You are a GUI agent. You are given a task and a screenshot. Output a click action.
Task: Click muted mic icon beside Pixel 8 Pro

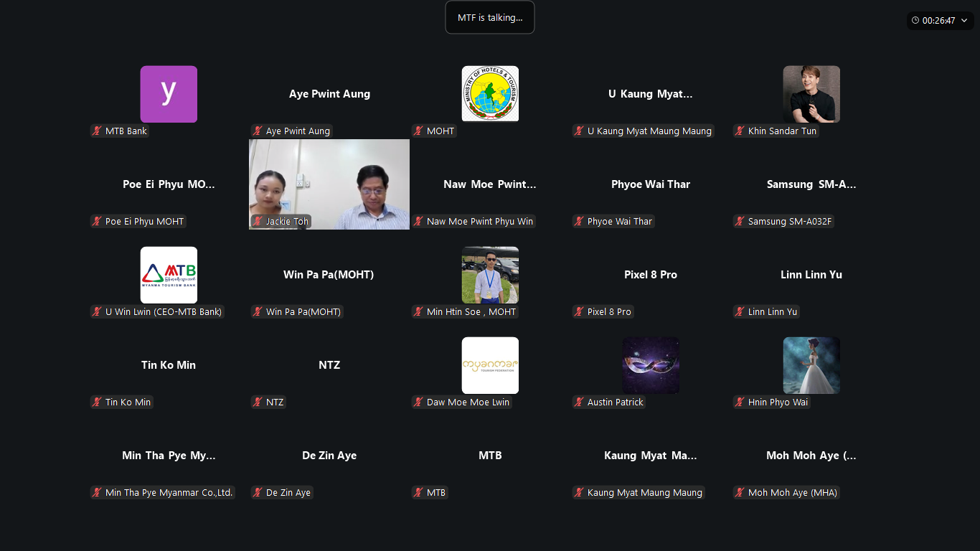click(579, 312)
